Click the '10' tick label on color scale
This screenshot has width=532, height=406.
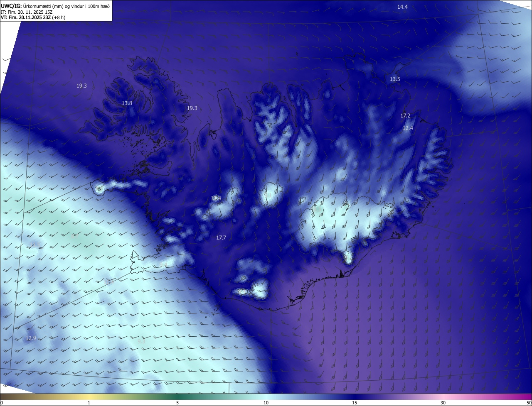266,403
